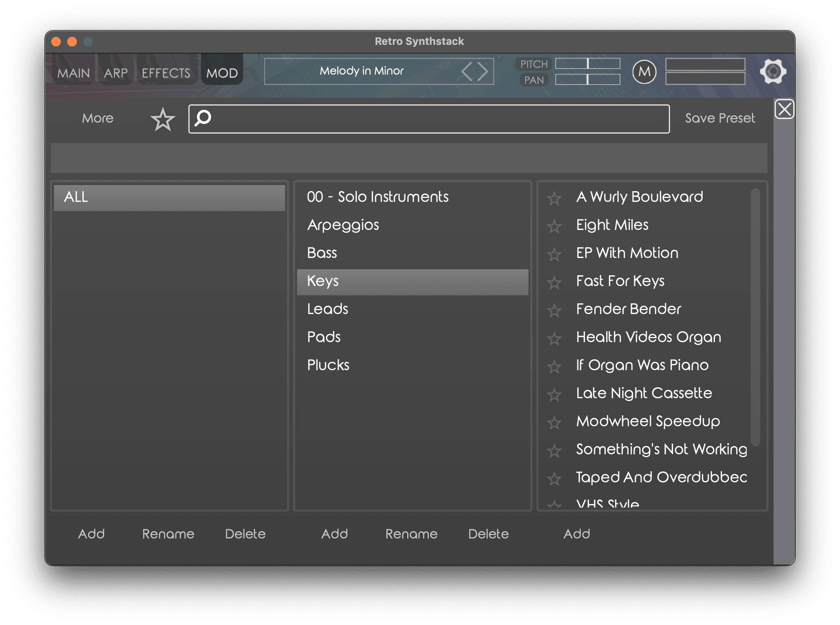
Task: Open the Melody in Minor preset selector
Action: [361, 71]
